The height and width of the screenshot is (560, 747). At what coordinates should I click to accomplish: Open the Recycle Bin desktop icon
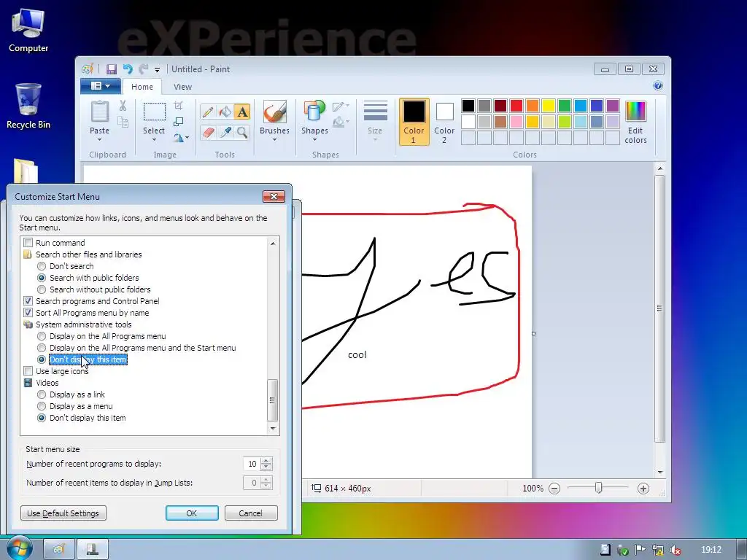(x=28, y=106)
